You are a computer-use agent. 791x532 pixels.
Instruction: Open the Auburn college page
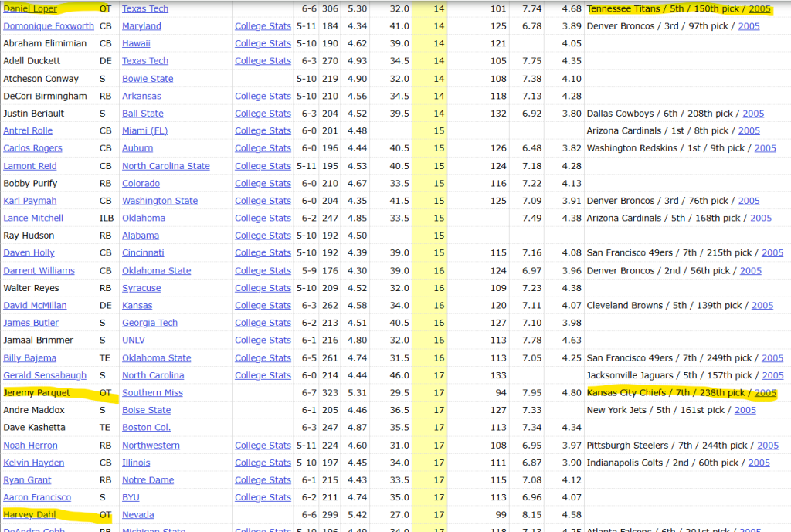pyautogui.click(x=137, y=148)
